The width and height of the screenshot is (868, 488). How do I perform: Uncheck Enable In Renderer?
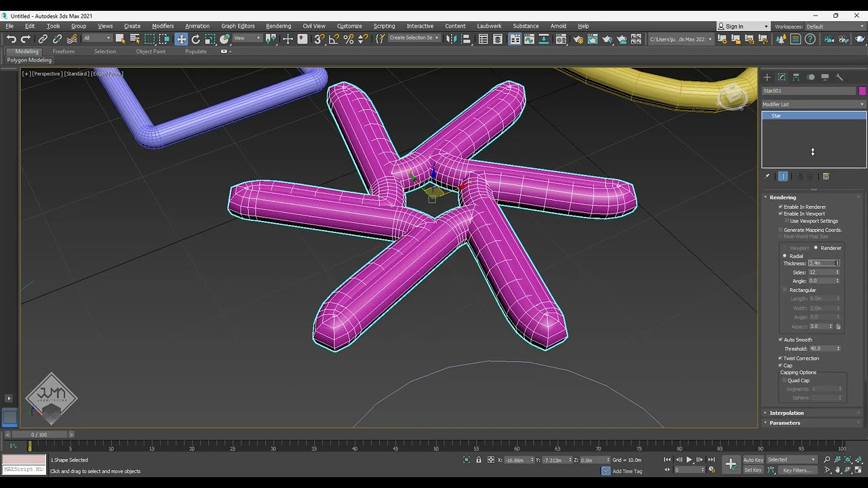tap(781, 207)
